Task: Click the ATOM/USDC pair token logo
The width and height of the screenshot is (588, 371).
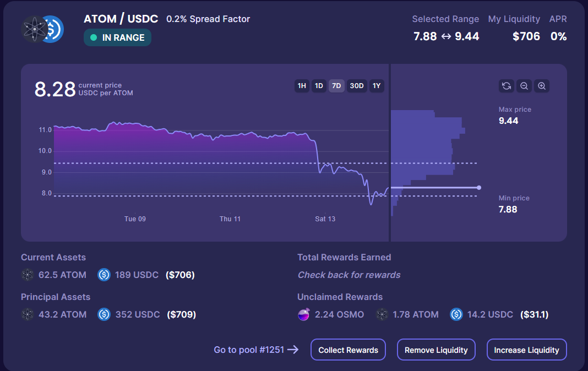Action: point(42,29)
